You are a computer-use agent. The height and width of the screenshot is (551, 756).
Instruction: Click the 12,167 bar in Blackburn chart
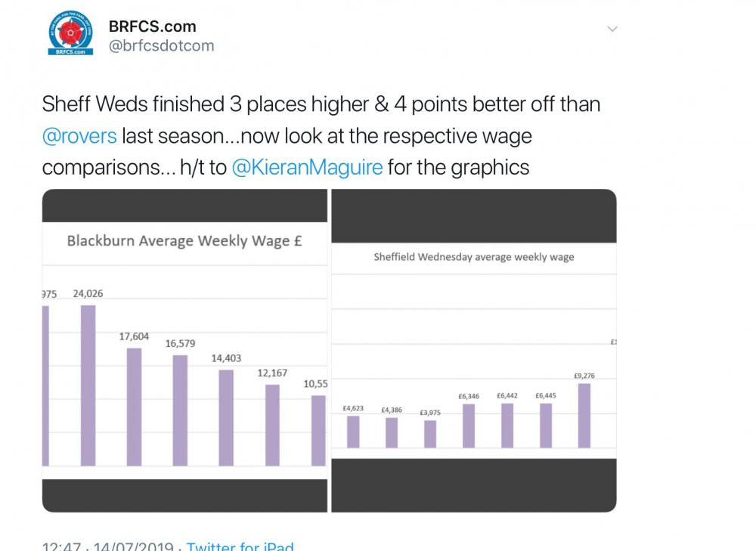tap(272, 425)
